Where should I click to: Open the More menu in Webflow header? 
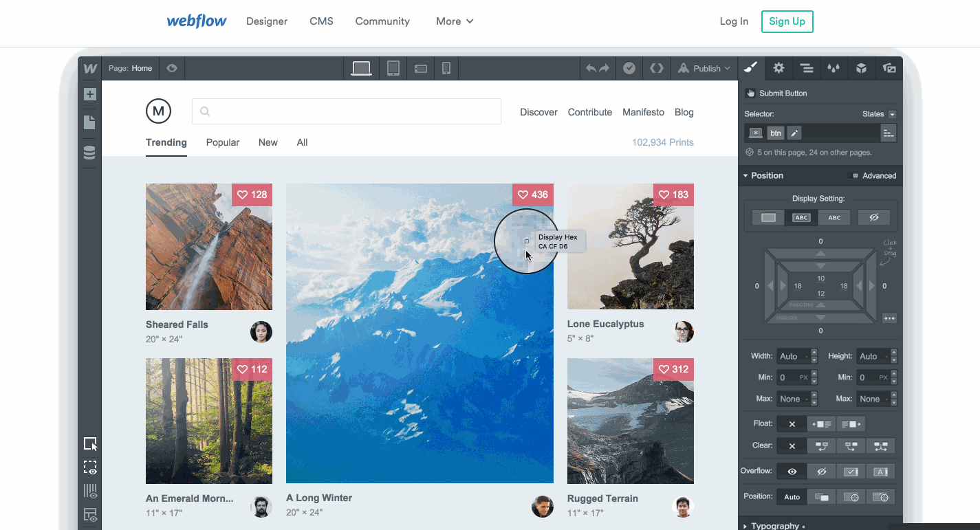[455, 21]
